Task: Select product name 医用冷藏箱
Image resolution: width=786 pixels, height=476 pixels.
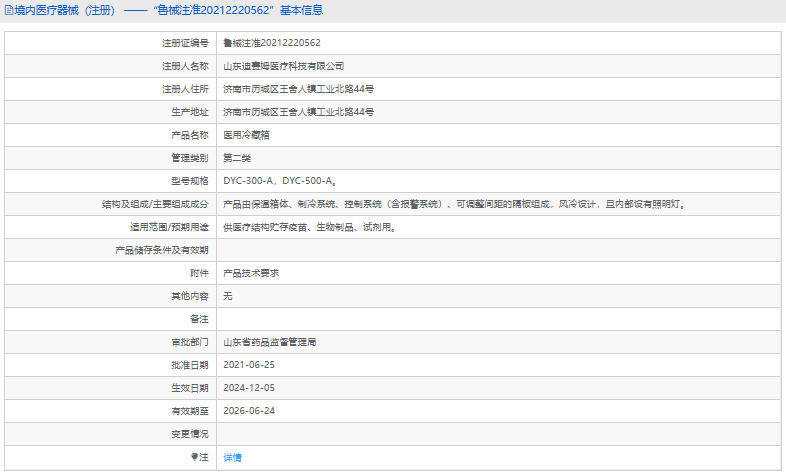Action: (246, 135)
